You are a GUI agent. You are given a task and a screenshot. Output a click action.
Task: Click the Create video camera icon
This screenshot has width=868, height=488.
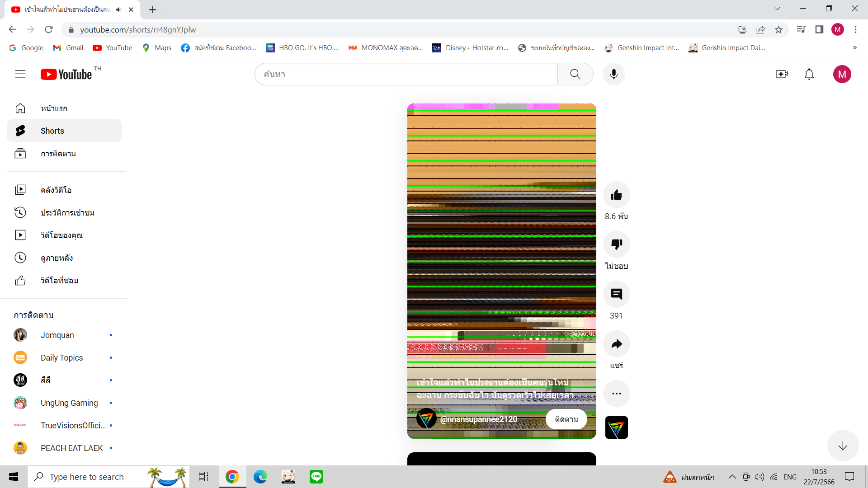click(x=782, y=74)
